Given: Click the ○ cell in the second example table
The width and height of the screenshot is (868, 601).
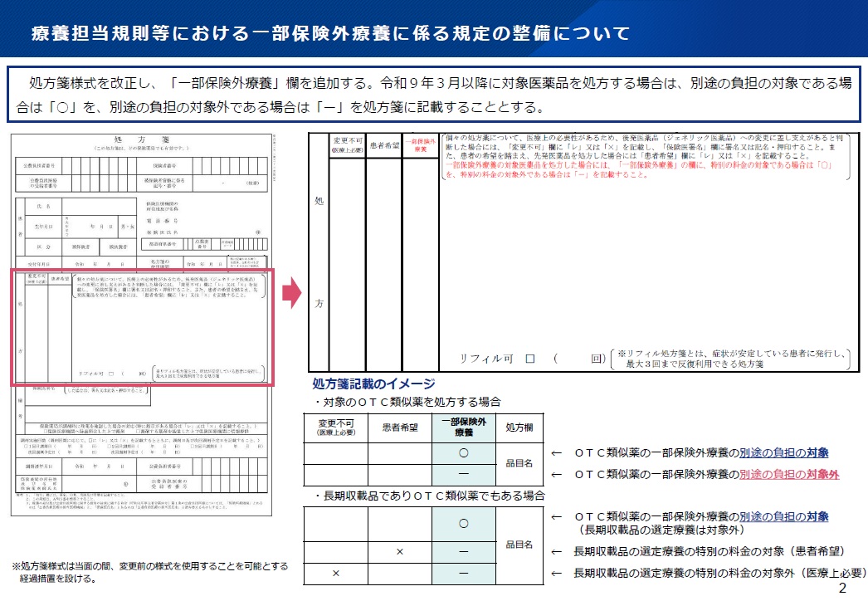Looking at the screenshot, I should pos(463,524).
